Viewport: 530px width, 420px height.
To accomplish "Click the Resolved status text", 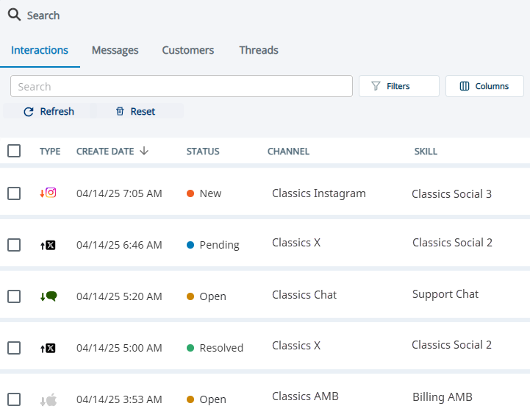I will (221, 348).
